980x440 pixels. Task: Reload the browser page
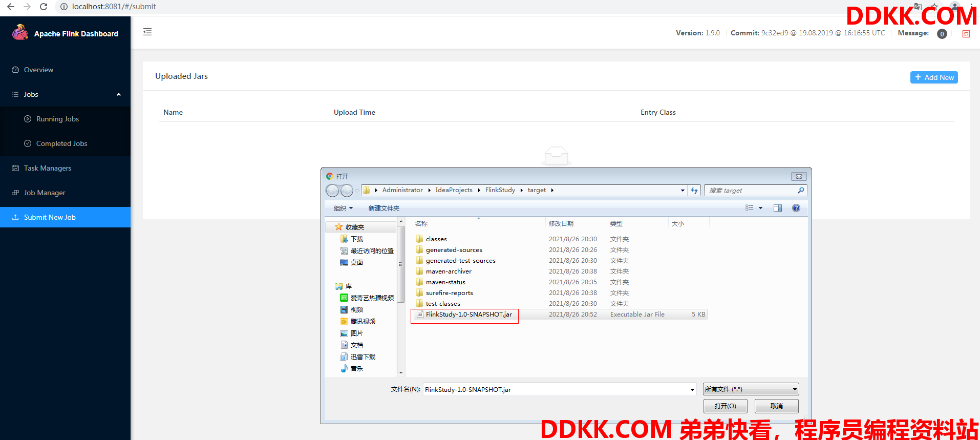[x=44, y=7]
